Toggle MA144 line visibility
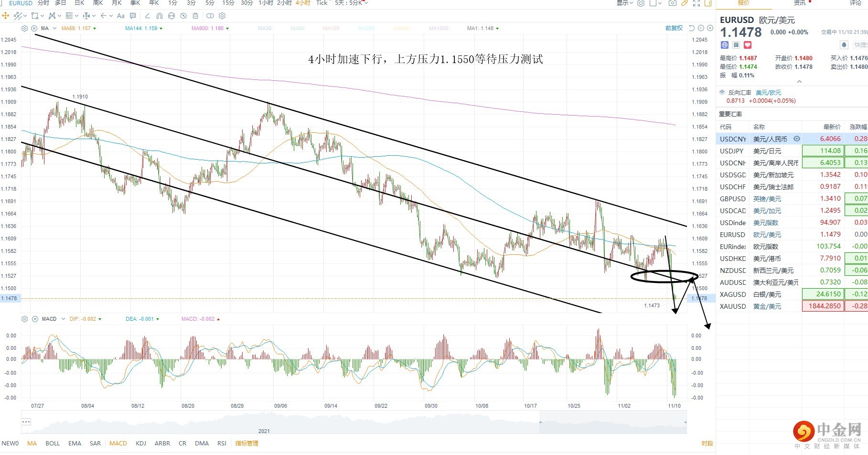Screen dimensions: 868x455 144,28
